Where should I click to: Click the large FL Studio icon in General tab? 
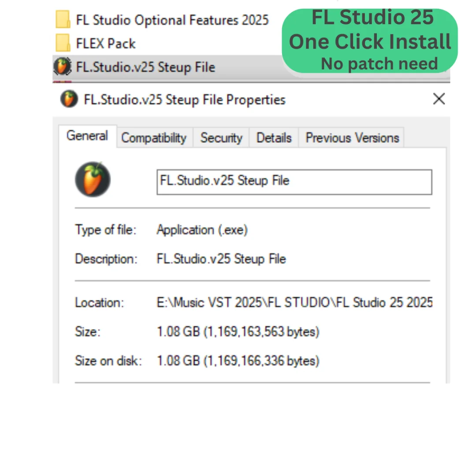pyautogui.click(x=93, y=179)
